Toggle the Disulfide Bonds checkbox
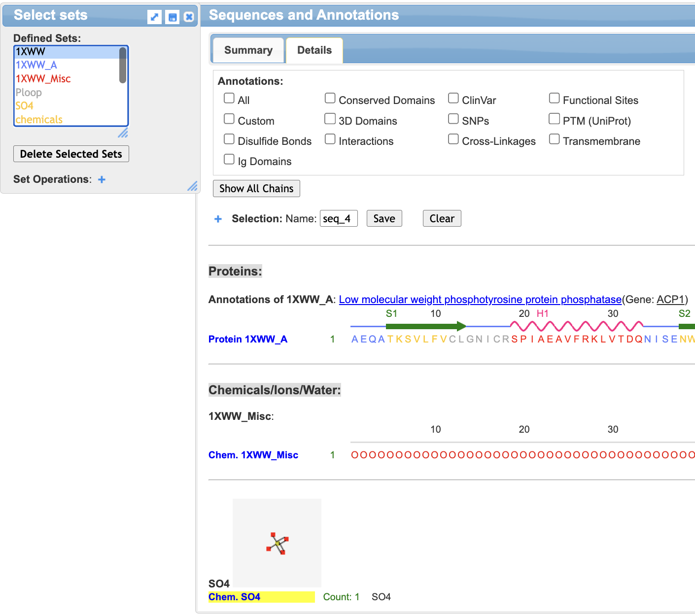This screenshot has width=695, height=616. 229,139
